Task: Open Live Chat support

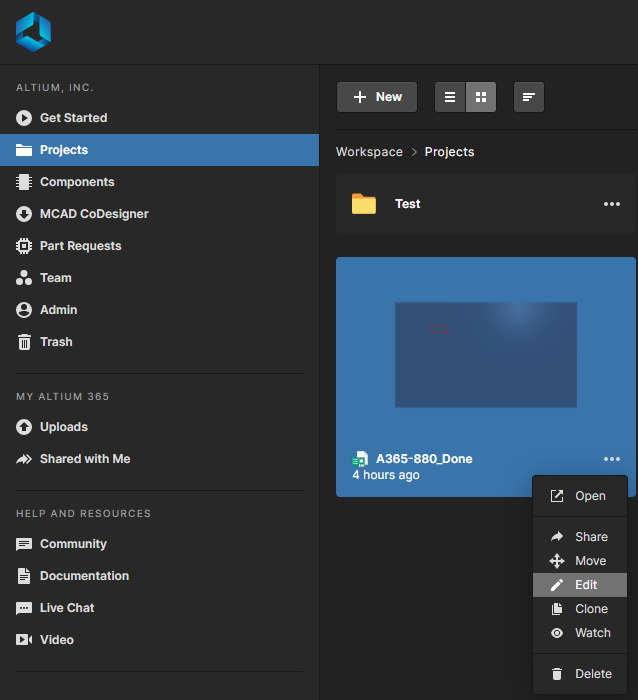Action: tap(159, 608)
